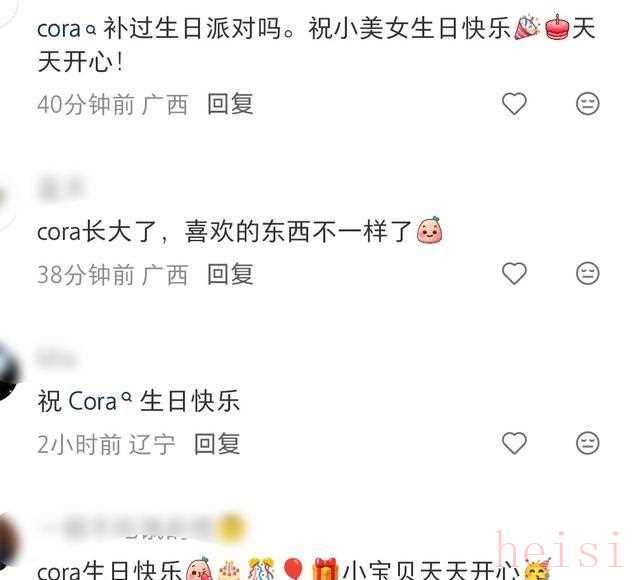Open the avatar of the bottom commenter
This screenshot has height=580, width=640.
click(8, 539)
